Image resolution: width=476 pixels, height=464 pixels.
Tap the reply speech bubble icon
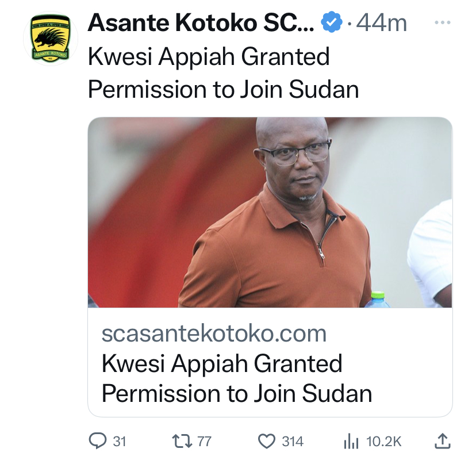click(x=97, y=441)
